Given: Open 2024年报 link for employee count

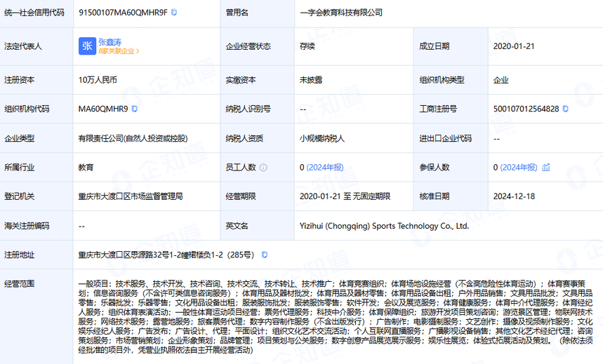Looking at the screenshot, I should point(324,168).
